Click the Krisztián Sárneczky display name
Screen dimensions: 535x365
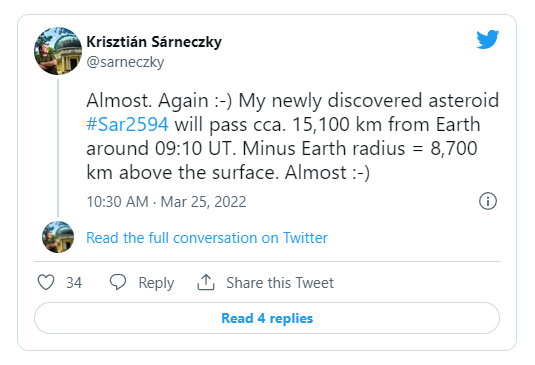click(x=154, y=42)
